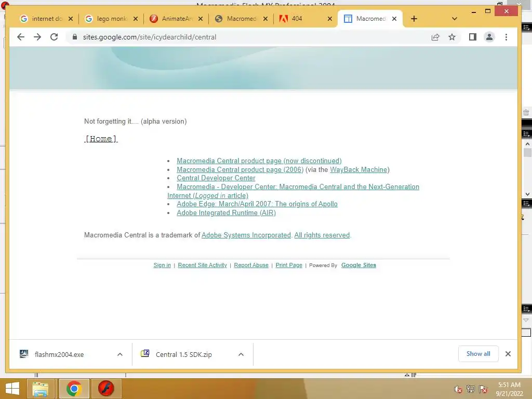The image size is (532, 399).
Task: Click Flash window scrollbar up arrow
Action: click(527, 144)
